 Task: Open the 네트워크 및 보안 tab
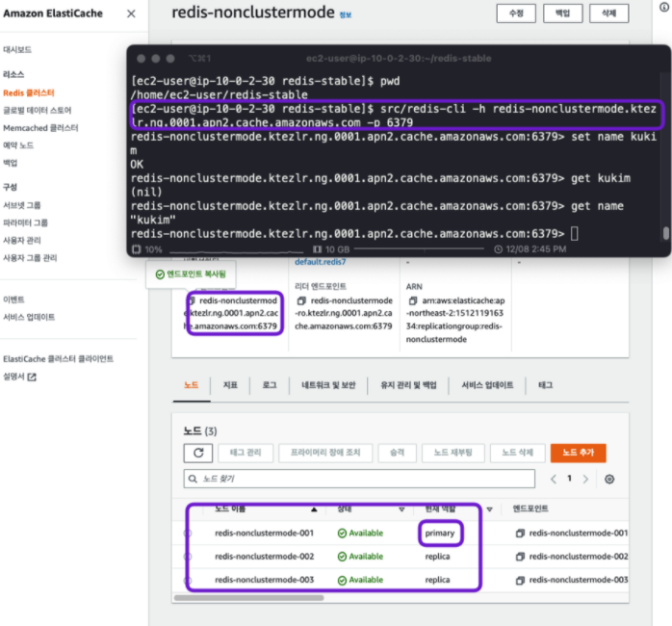[x=328, y=385]
